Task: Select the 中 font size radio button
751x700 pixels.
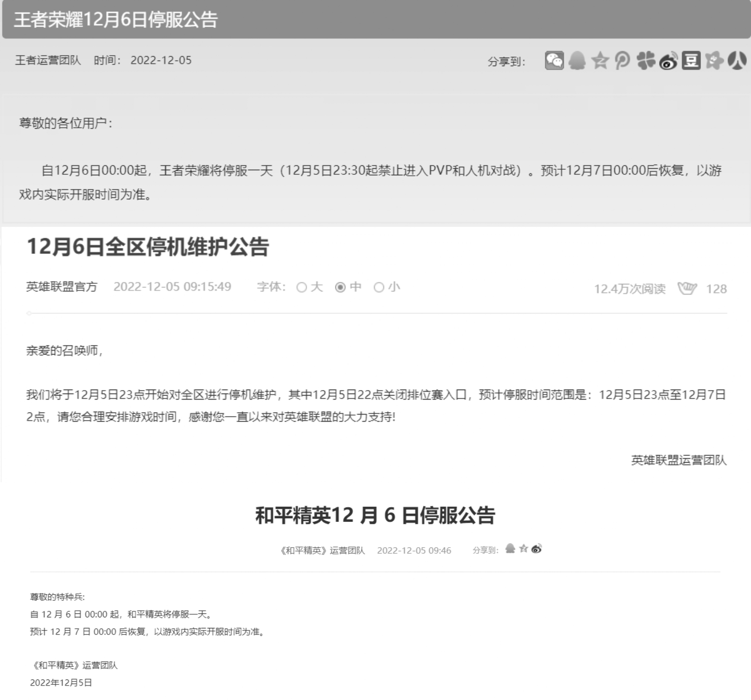Action: 340,287
